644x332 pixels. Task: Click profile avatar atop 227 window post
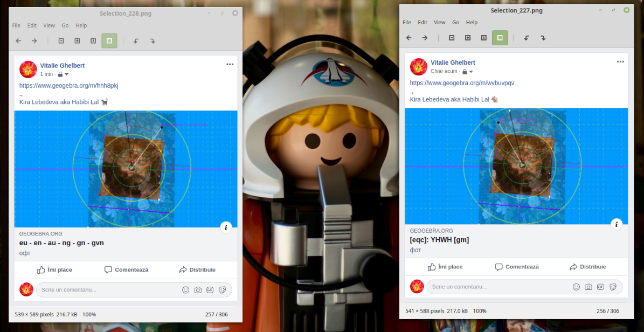point(419,67)
